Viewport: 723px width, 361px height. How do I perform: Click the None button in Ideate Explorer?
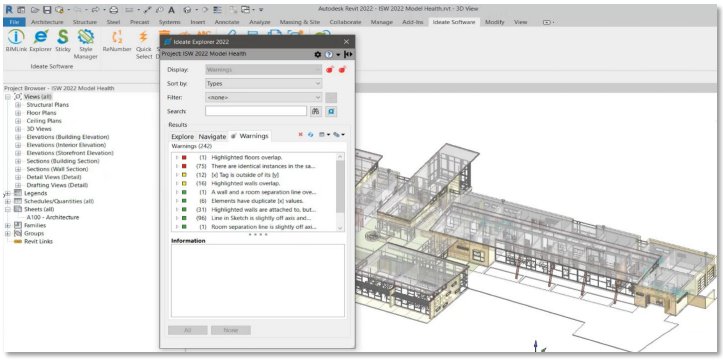[x=231, y=330]
